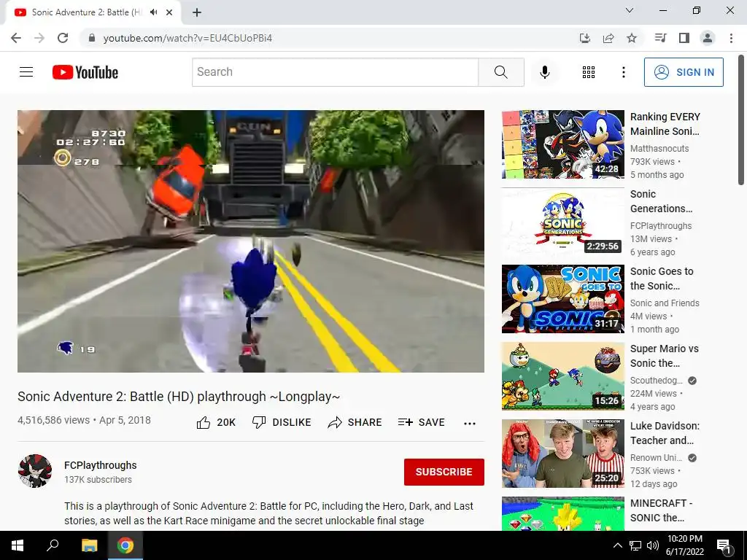Install app icon in address bar

[x=584, y=38]
